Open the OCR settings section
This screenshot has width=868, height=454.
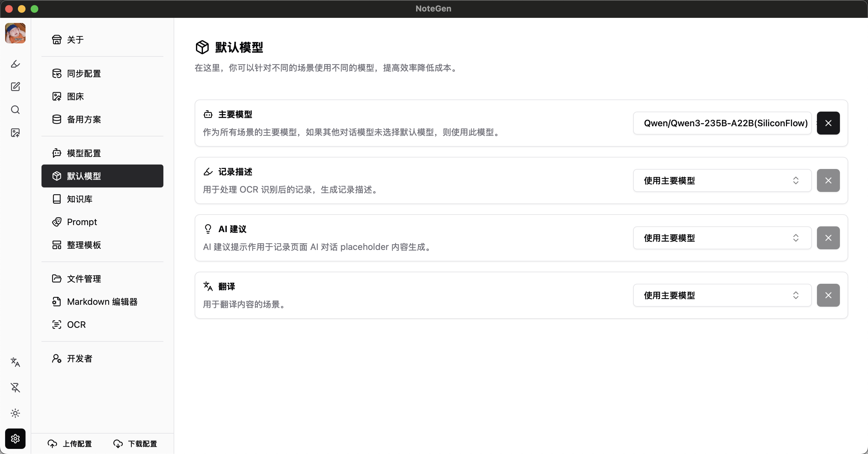[102, 325]
